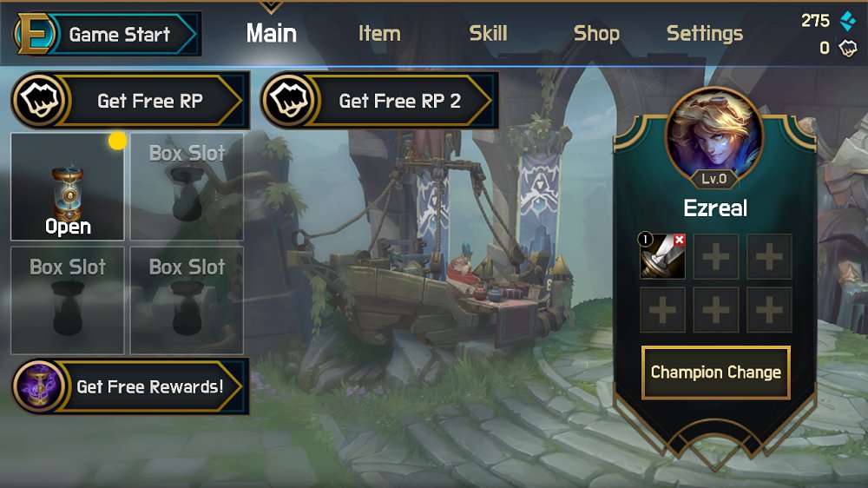Click purple potion icon on Free Rewards

pos(39,386)
